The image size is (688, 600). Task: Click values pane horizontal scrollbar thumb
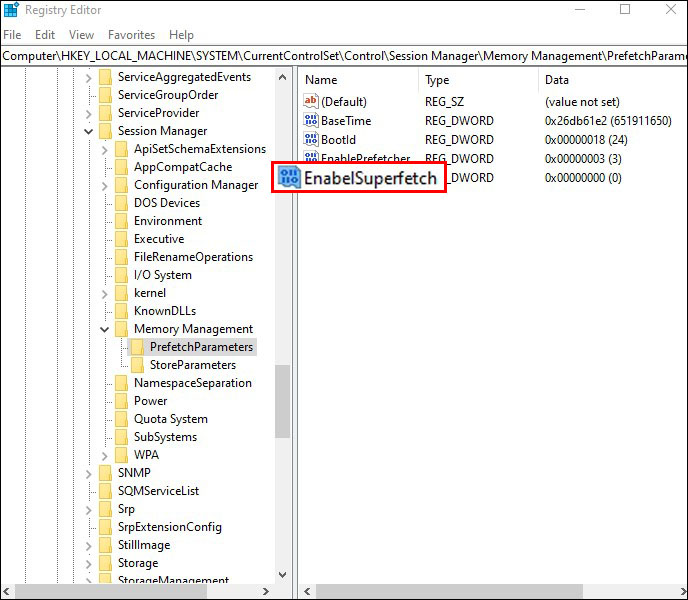[449, 591]
